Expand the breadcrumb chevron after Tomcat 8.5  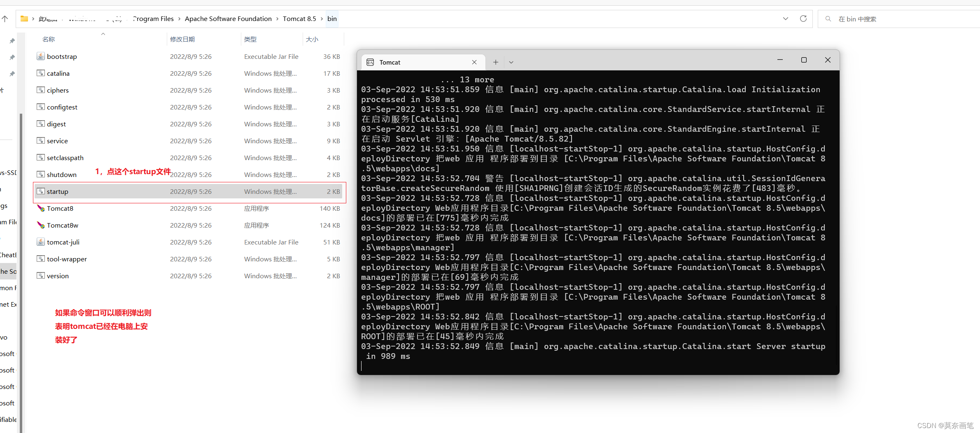tap(322, 19)
